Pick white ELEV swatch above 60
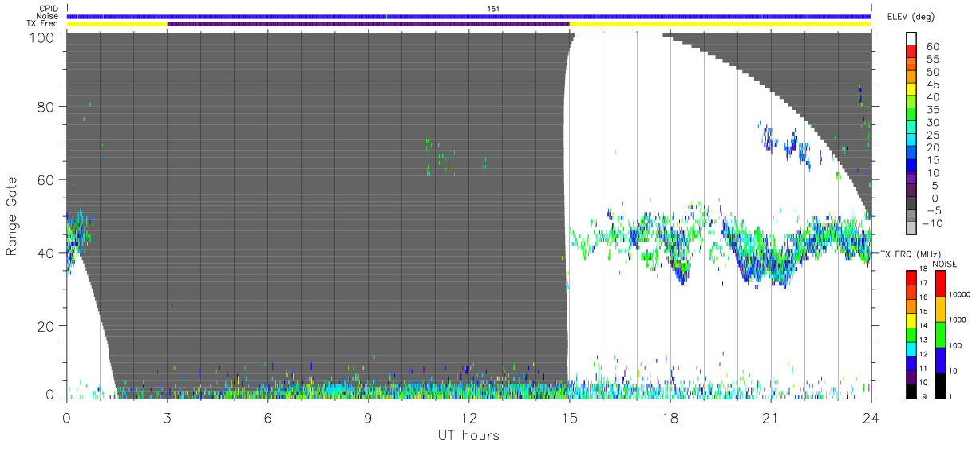The image size is (980, 452). tap(912, 39)
